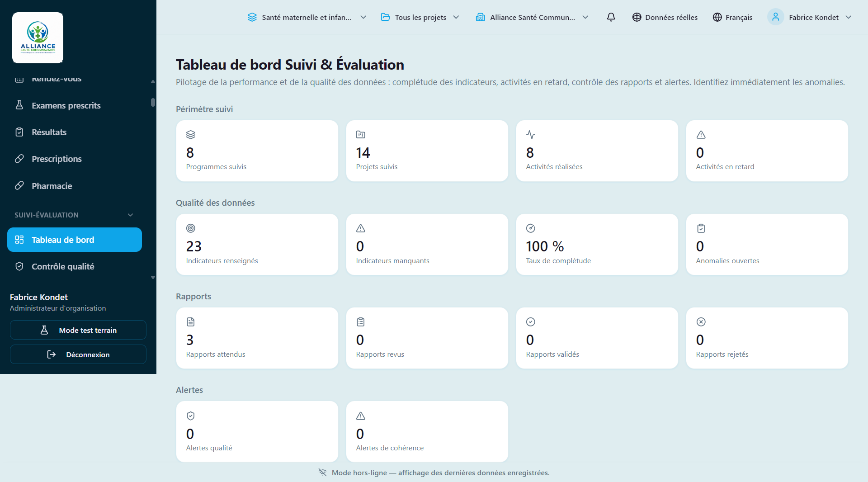Open Contrôle qualité in sidebar
This screenshot has width=868, height=482.
75,266
